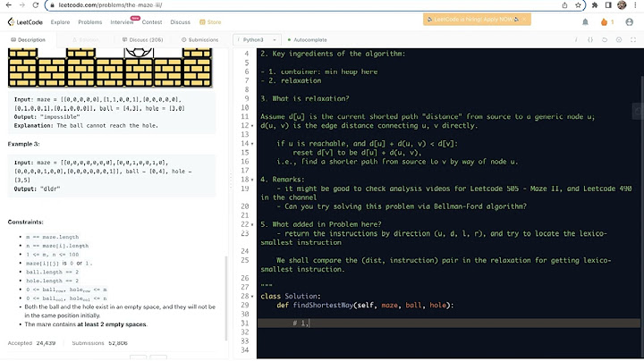Click the description panel vertical scrollbar
The width and height of the screenshot is (644, 361).
[225, 298]
